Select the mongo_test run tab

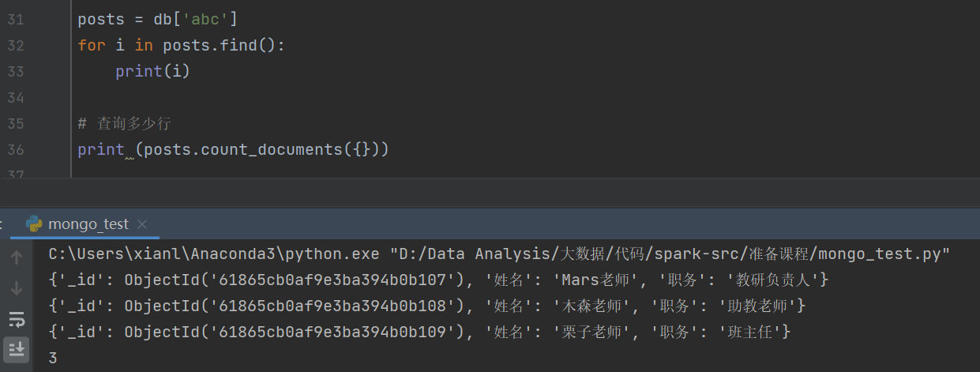click(87, 224)
